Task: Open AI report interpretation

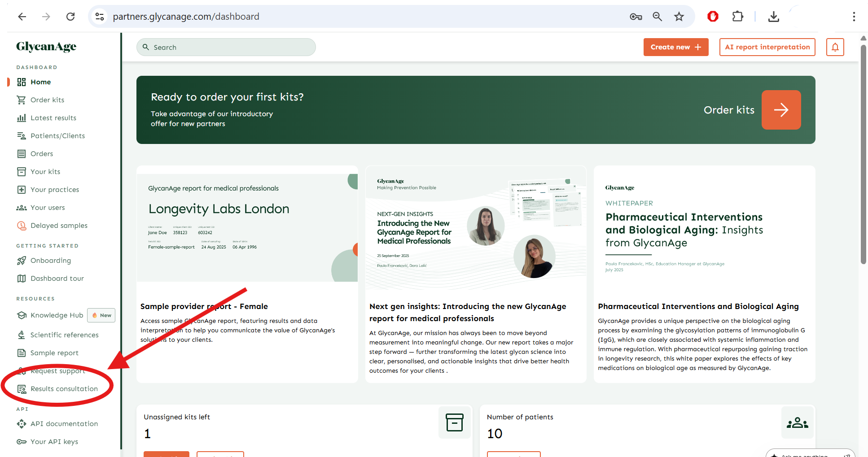Action: click(767, 47)
